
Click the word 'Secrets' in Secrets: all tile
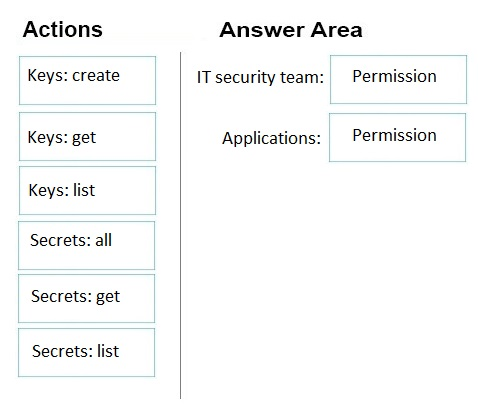60,240
